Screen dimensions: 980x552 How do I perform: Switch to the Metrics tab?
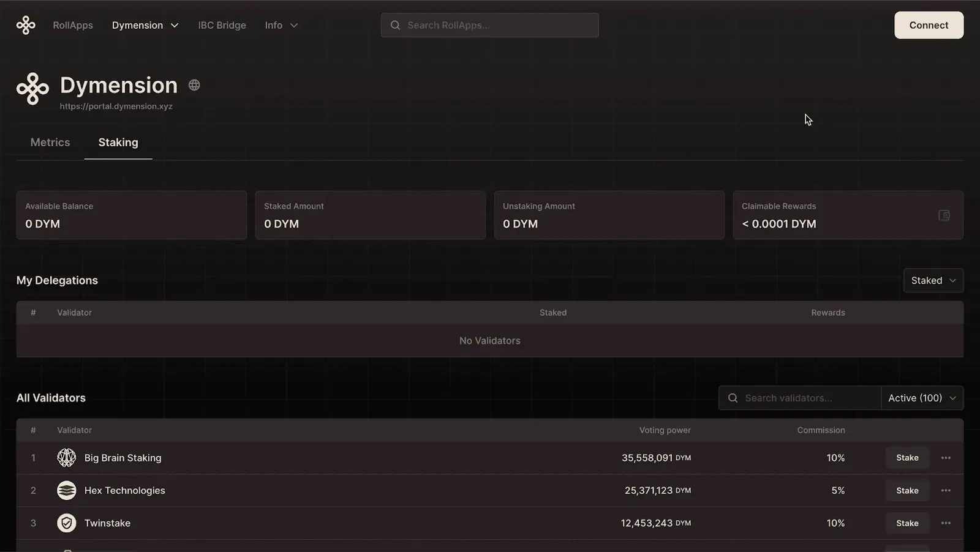(x=50, y=142)
